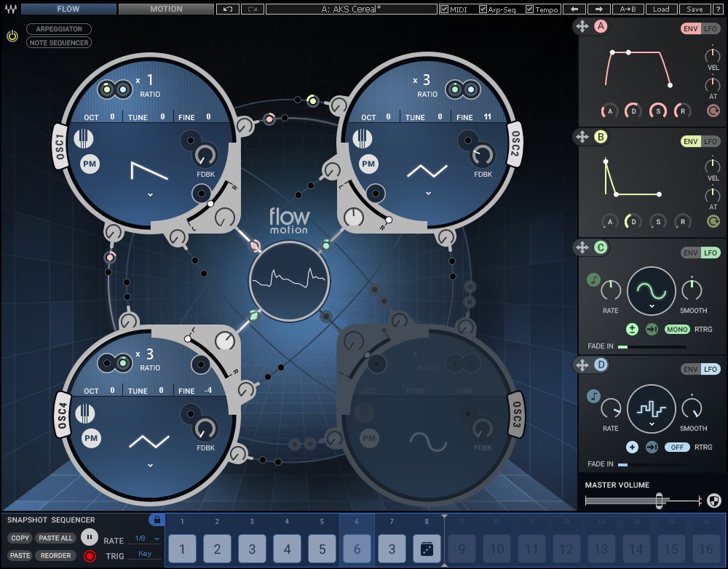The height and width of the screenshot is (569, 728).
Task: Open the snapshot RATE 1/8 dropdown
Action: (x=144, y=539)
